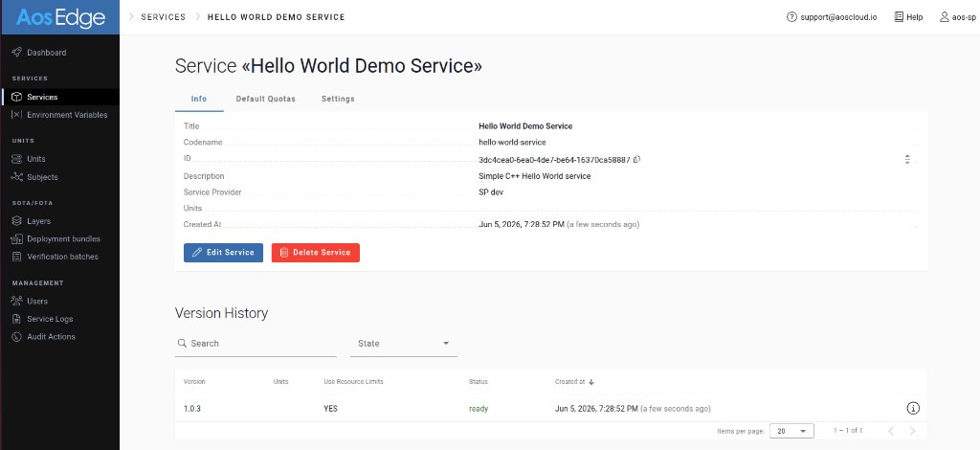The image size is (980, 450).
Task: Click the Status column header
Action: [479, 382]
